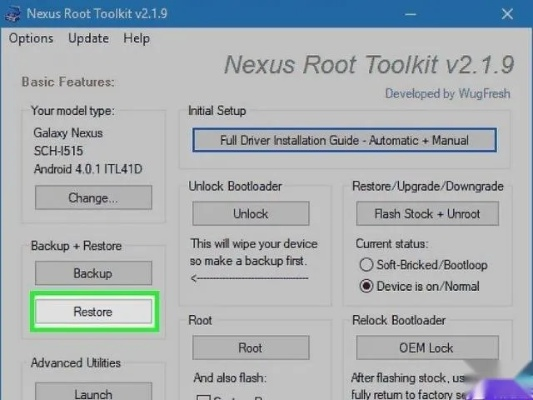Viewport: 533px width, 400px height.
Task: Open the Options menu
Action: click(31, 38)
